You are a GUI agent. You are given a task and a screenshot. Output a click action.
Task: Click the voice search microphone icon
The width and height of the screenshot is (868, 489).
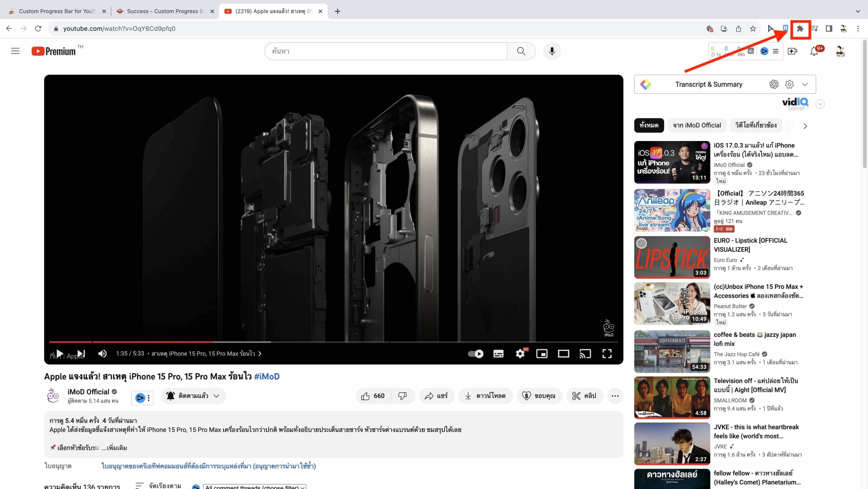(x=552, y=51)
